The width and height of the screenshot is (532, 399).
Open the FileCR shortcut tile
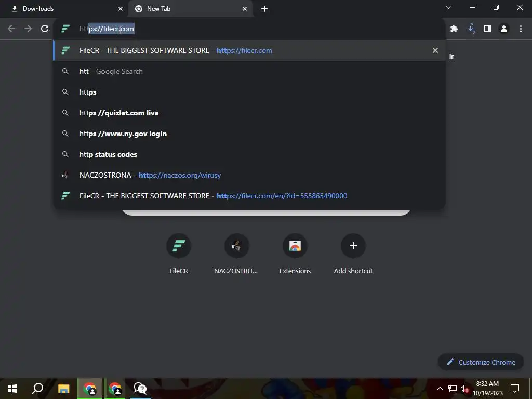(179, 254)
